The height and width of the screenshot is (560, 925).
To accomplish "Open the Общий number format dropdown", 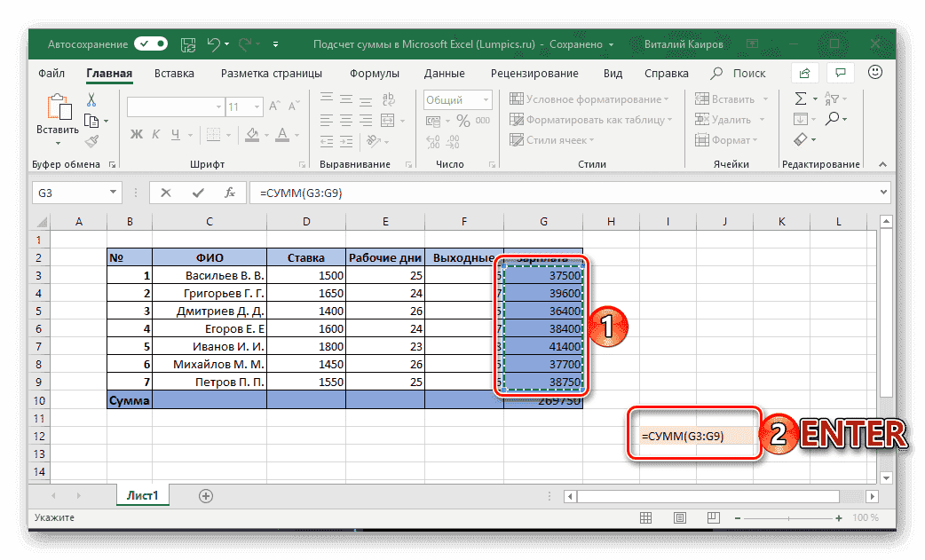I will [485, 99].
